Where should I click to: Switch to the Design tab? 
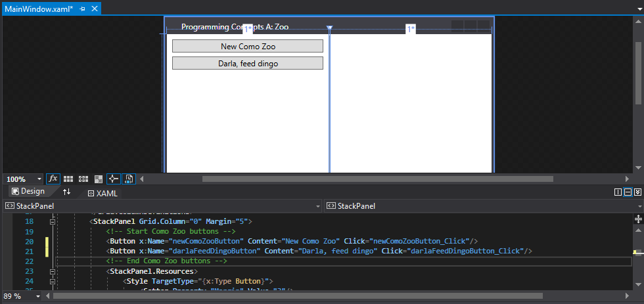[28, 192]
